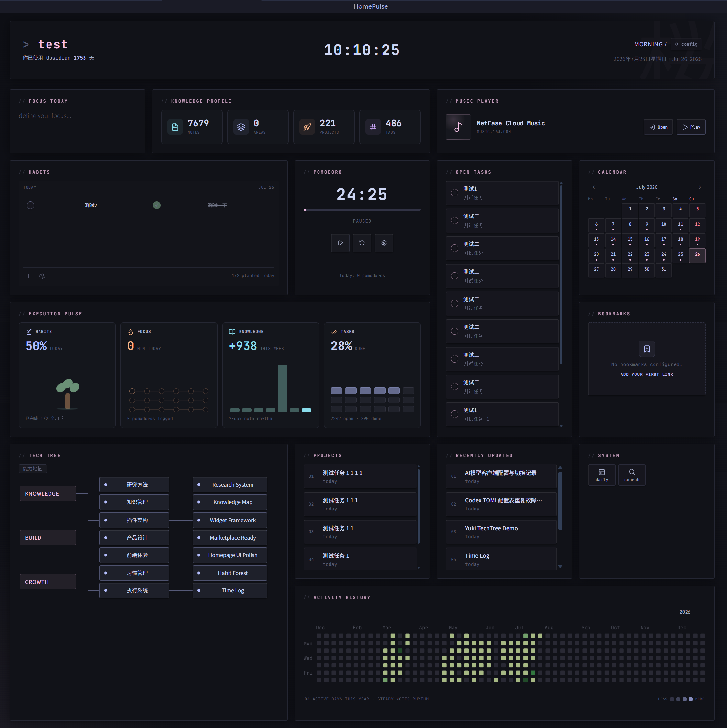The image size is (727, 728).
Task: Open the 产品设计 node
Action: pos(134,538)
